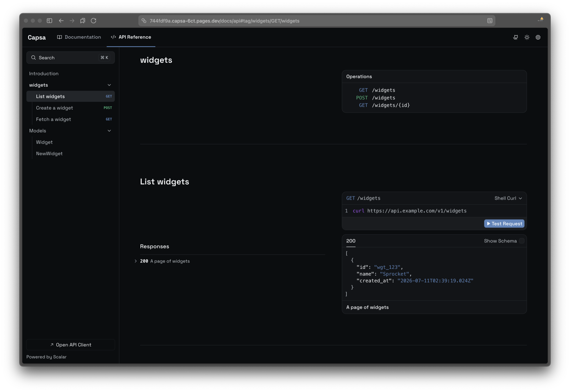Open the settings gear icon in header

[538, 37]
